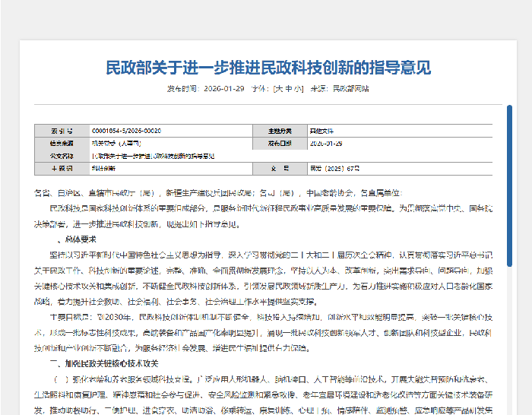The image size is (532, 415).
Task: Click the blue document title heading
Action: [268, 68]
